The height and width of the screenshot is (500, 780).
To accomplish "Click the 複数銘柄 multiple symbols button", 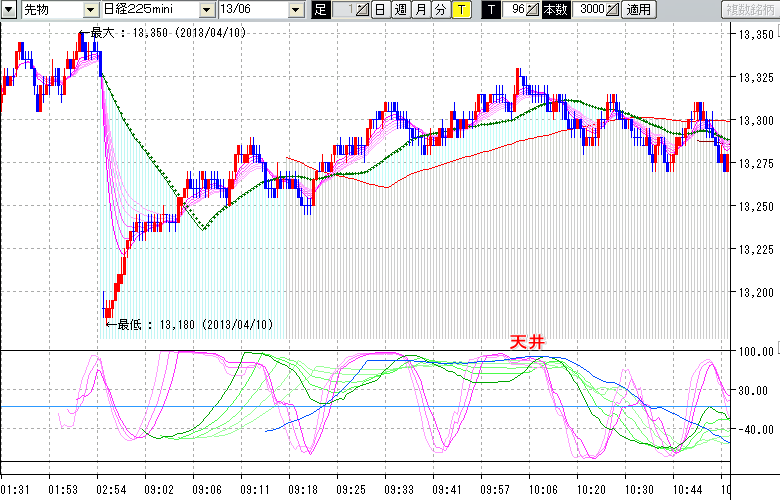I will [x=750, y=10].
